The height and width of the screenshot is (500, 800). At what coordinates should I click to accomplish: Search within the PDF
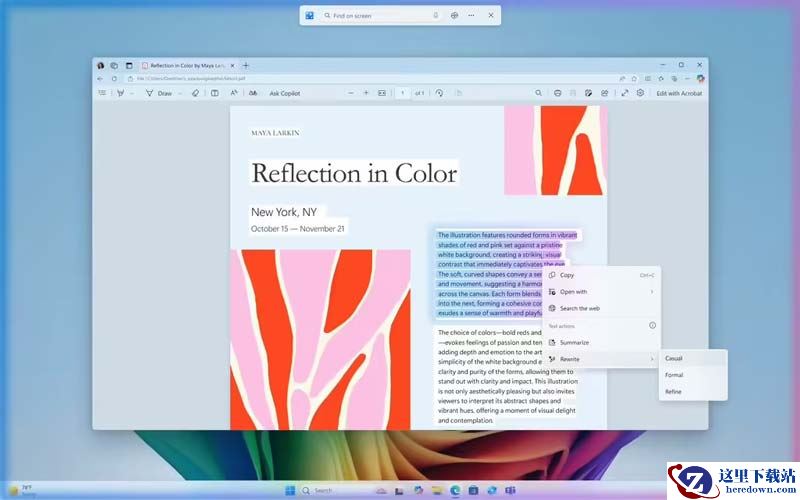coord(538,93)
